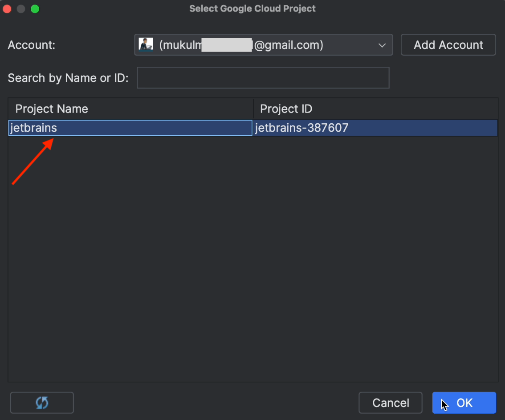
Task: Click the divider between the column headers
Action: 253,109
